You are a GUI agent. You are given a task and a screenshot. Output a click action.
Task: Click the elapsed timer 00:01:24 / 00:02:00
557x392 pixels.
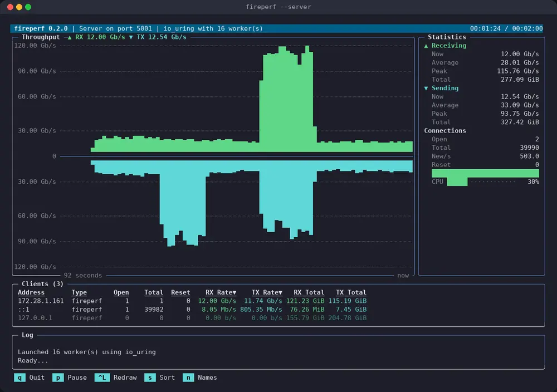(506, 28)
